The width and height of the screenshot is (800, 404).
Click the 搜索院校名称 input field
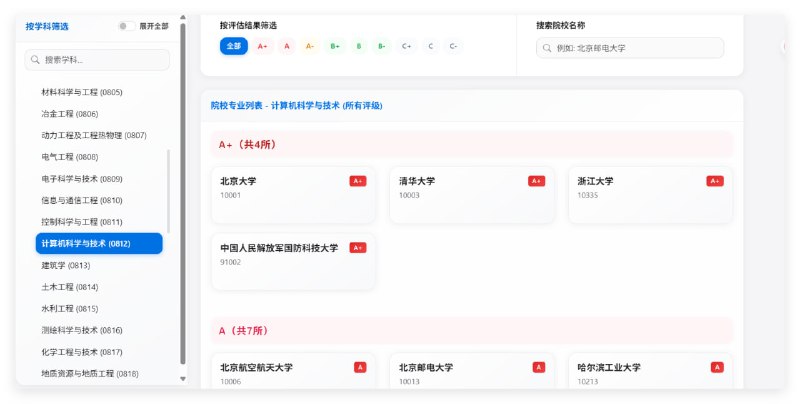pyautogui.click(x=630, y=48)
